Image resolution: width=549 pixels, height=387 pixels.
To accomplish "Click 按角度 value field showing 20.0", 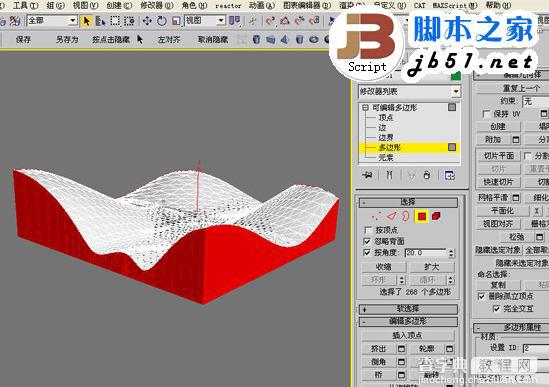I will click(x=426, y=253).
